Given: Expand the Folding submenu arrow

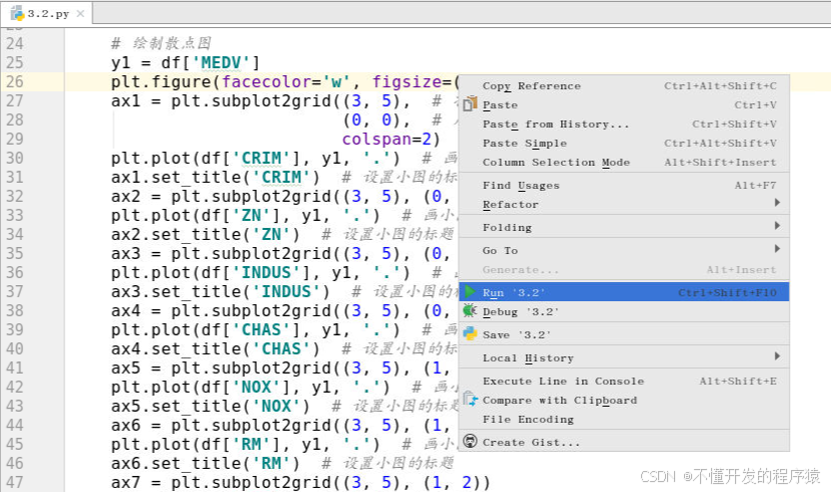Looking at the screenshot, I should (777, 226).
